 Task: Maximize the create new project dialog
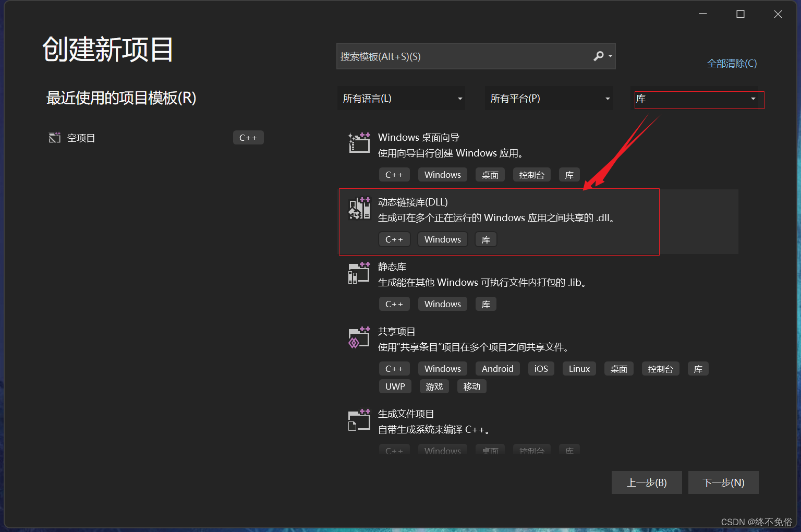coord(741,14)
